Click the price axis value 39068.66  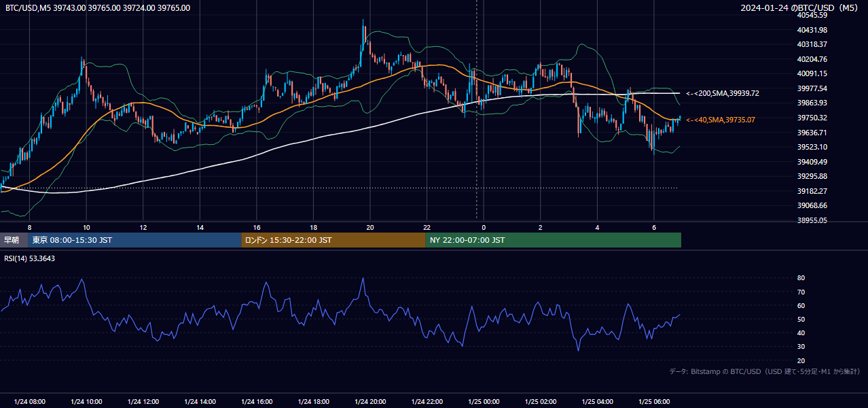click(812, 205)
